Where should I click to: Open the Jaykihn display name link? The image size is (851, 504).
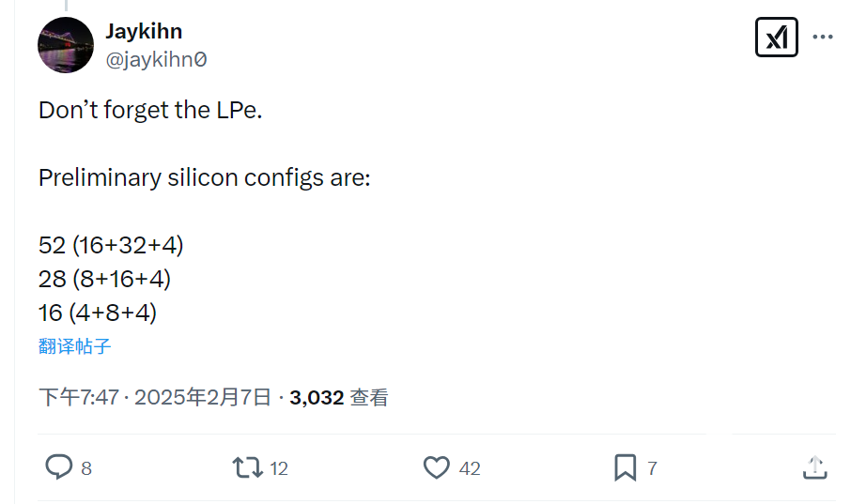(144, 31)
